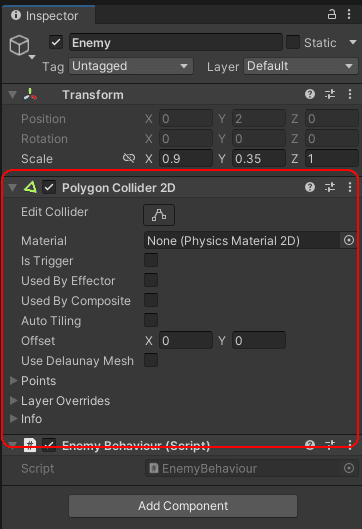Open the GameObject cube icon picker

tap(22, 47)
